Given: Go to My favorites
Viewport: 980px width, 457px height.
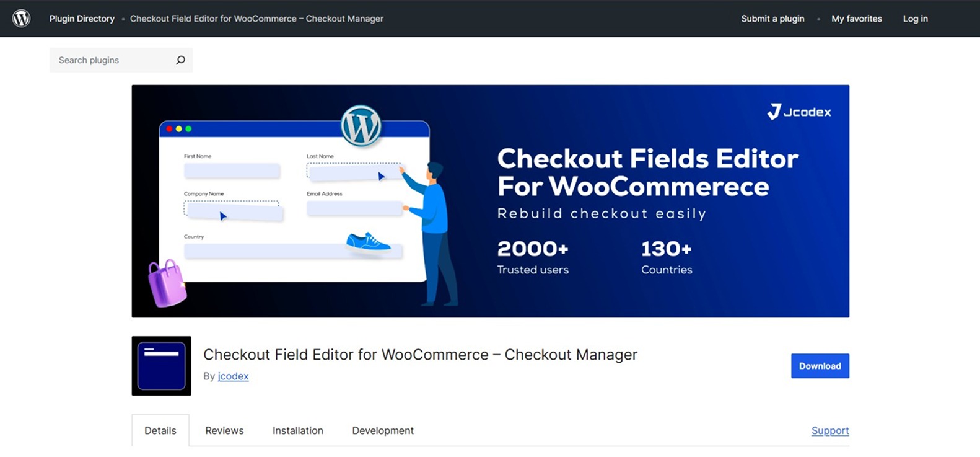Looking at the screenshot, I should click(856, 19).
